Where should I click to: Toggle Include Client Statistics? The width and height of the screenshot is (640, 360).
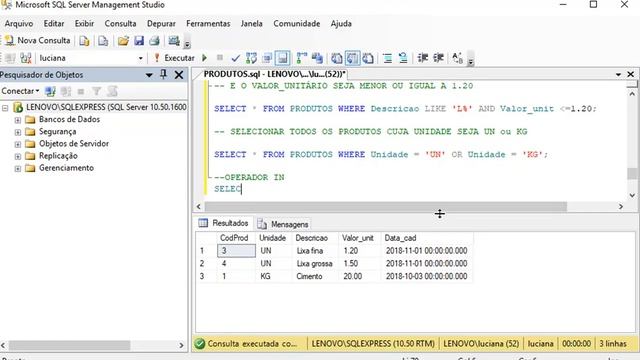tap(317, 58)
